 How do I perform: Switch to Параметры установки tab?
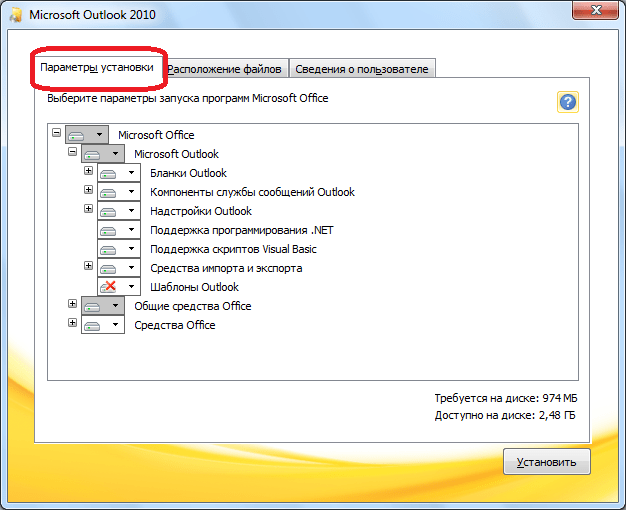97,67
